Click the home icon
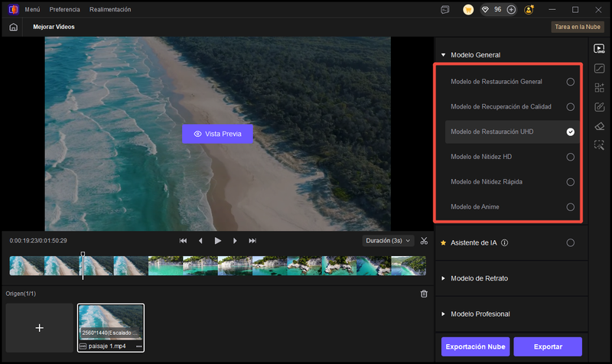The width and height of the screenshot is (612, 364). point(13,27)
